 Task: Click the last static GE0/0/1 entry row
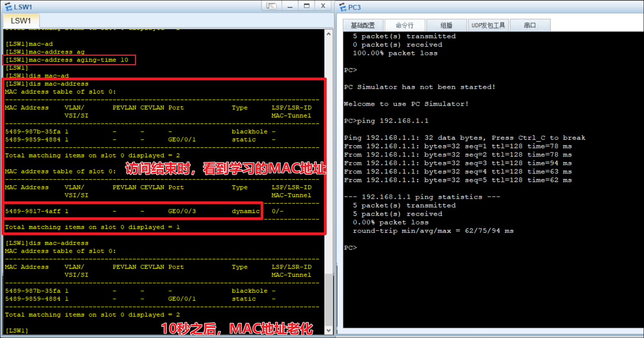point(140,299)
